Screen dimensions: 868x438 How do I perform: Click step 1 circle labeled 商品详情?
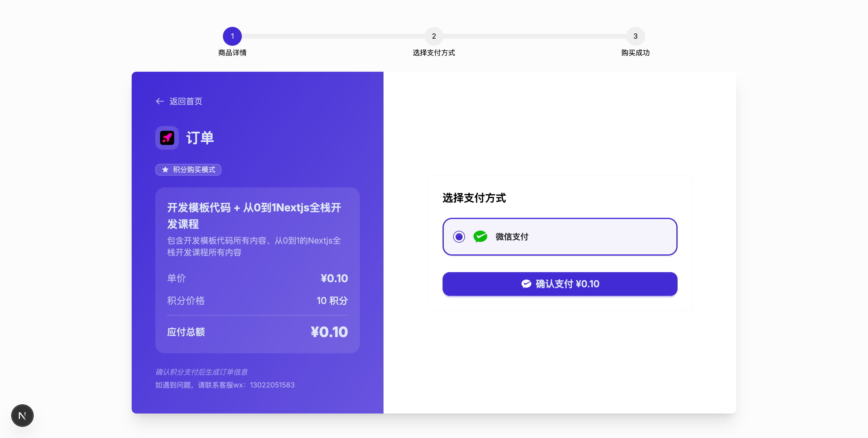coord(232,36)
